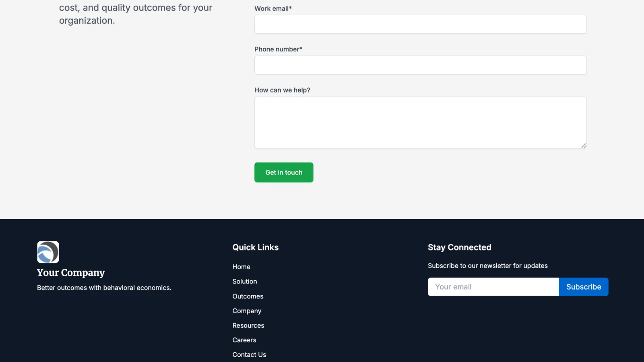The height and width of the screenshot is (362, 644).
Task: Click the Your Company footer title
Action: (71, 273)
